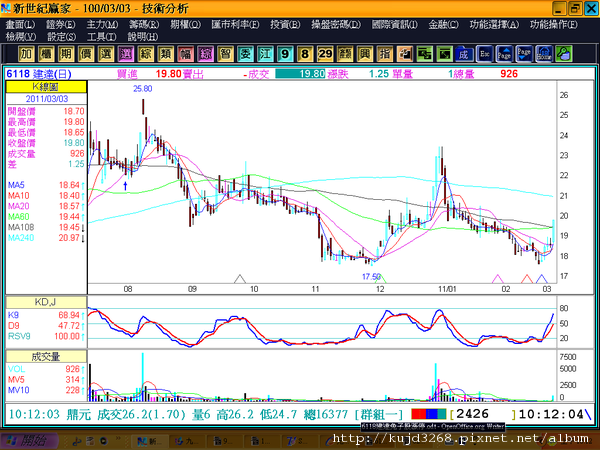Click the 6118 建達(日) stock title
Screen dimensions: 600x450
[x=39, y=73]
